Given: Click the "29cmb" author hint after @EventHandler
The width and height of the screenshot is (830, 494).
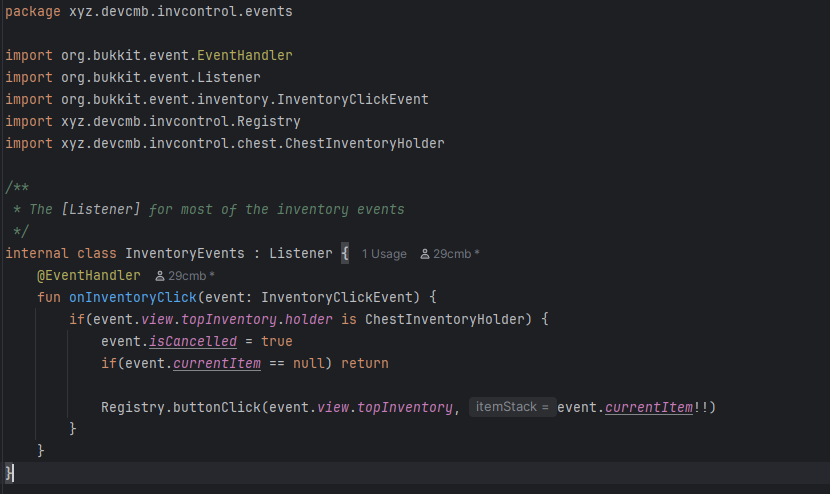Looking at the screenshot, I should coord(190,276).
